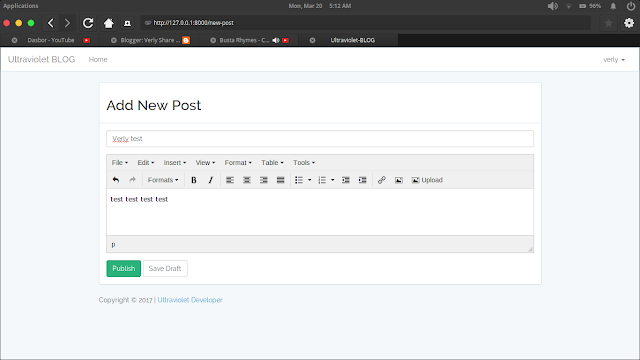Undo the last editor action
The height and width of the screenshot is (360, 640).
(116, 180)
